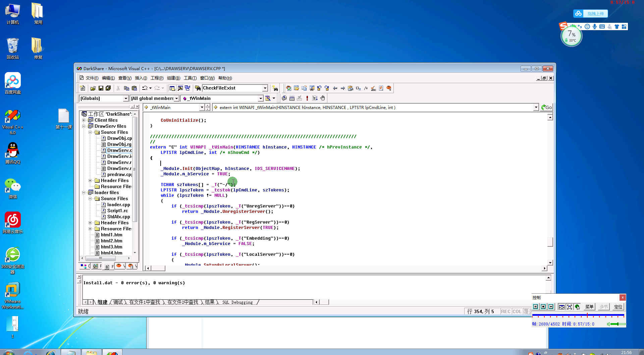The height and width of the screenshot is (355, 644).
Task: Save the current file with the disk icon
Action: click(101, 88)
